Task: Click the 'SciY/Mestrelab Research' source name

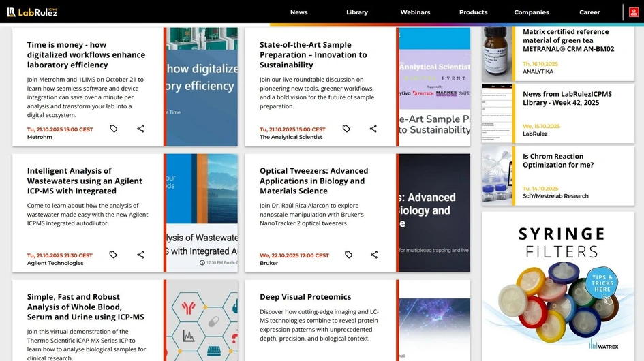Action: pos(555,196)
